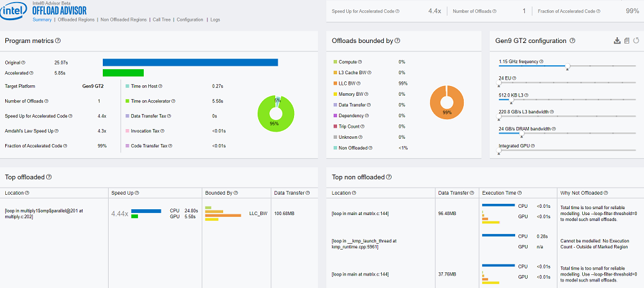This screenshot has width=644, height=288.
Task: Click the 1.15 GHz frequency slider handle
Action: 568,66
